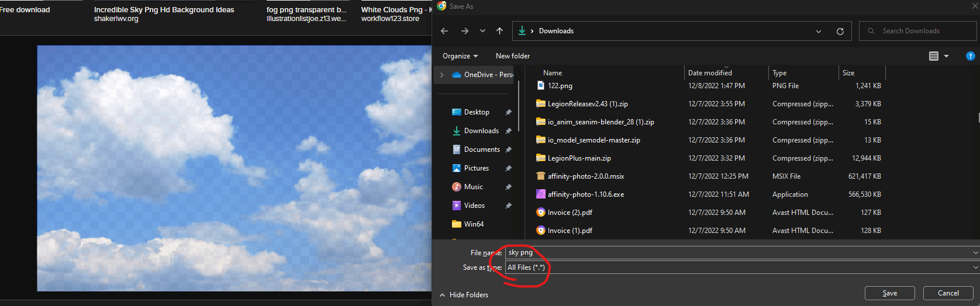
Task: Select LegionReleasev2.43 (1).zip
Action: tap(588, 104)
